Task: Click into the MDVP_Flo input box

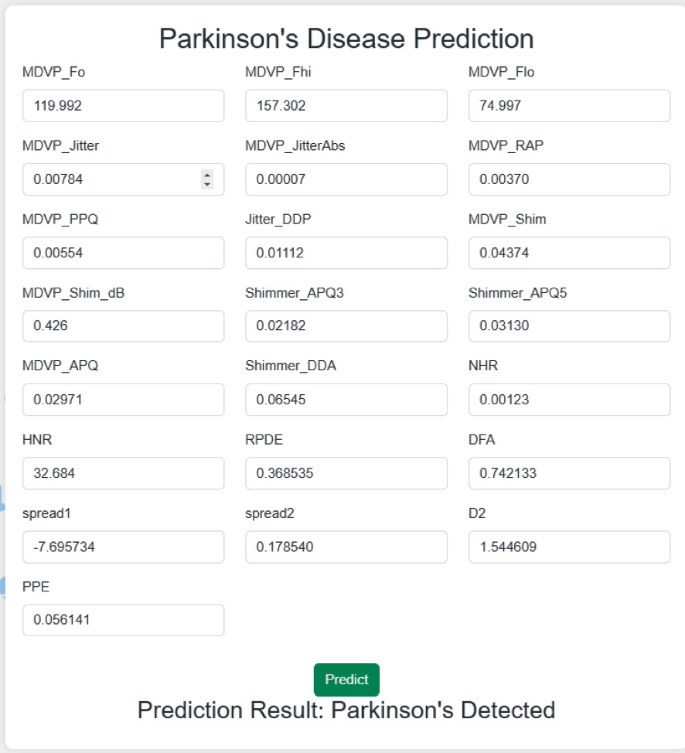Action: [x=569, y=106]
